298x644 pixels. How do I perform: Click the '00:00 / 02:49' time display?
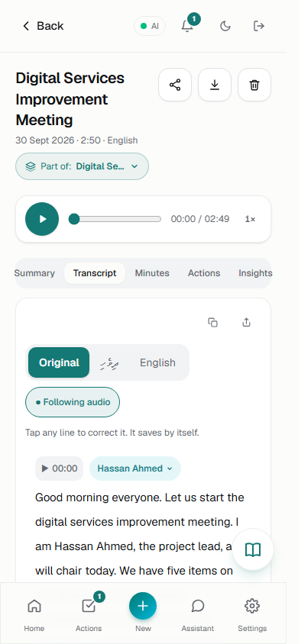(x=200, y=219)
